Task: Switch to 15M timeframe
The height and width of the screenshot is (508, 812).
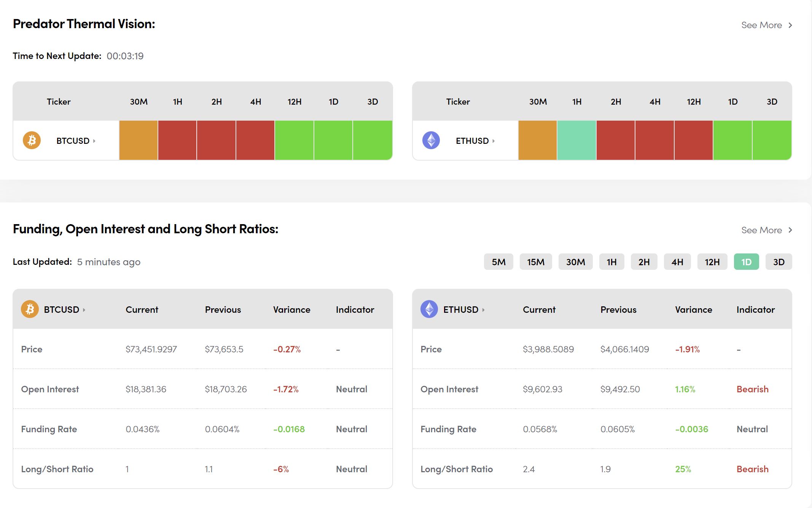Action: (x=535, y=262)
